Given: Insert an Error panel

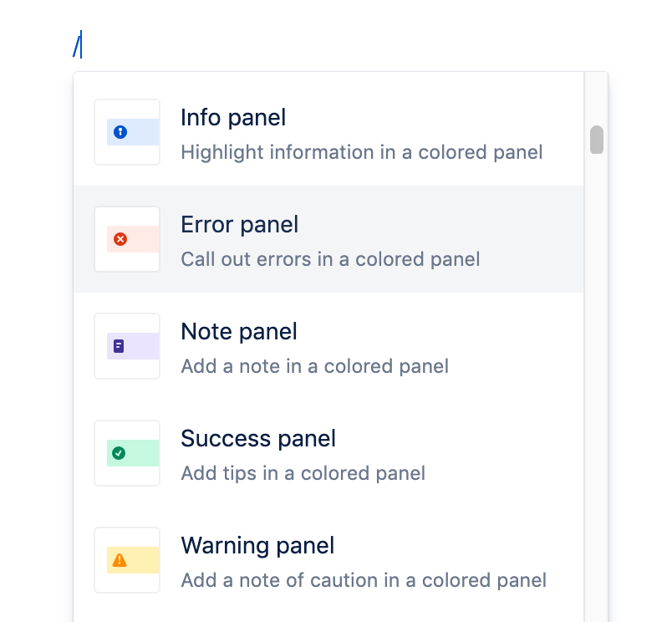Looking at the screenshot, I should (334, 239).
